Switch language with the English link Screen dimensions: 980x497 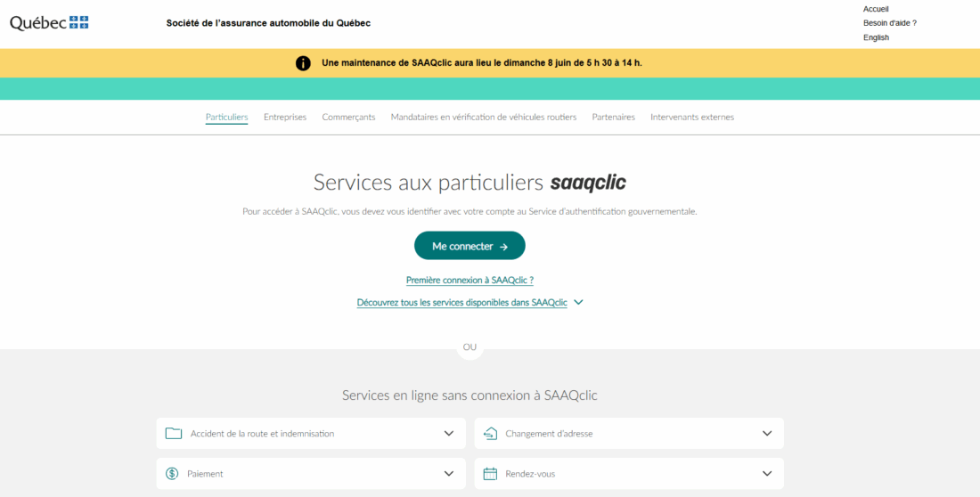tap(877, 37)
